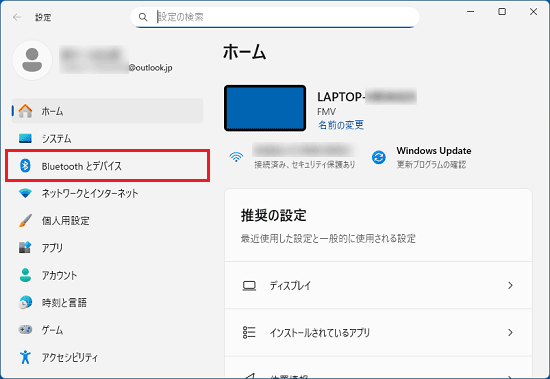Open 時刻と言語 settings page
550x379 pixels.
[107, 302]
